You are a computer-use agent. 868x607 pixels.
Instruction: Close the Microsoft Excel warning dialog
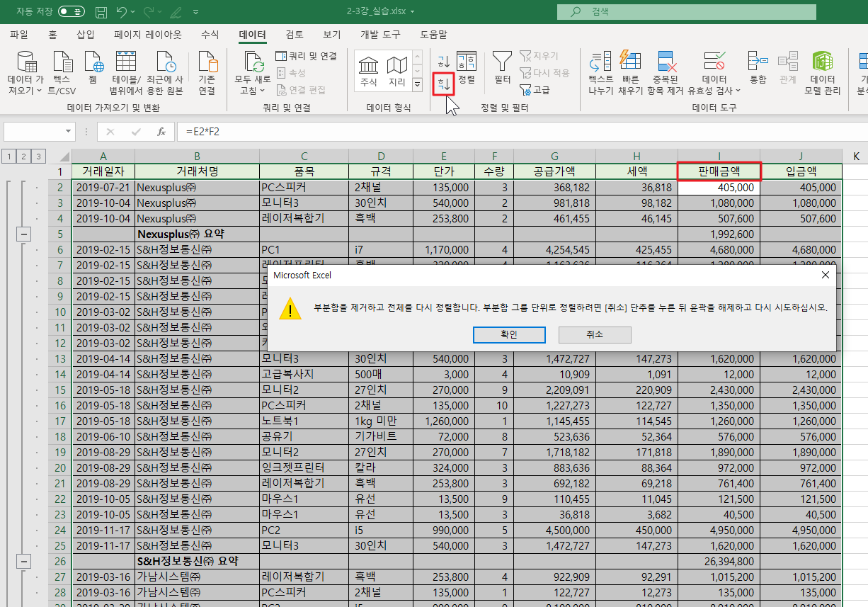pyautogui.click(x=825, y=275)
